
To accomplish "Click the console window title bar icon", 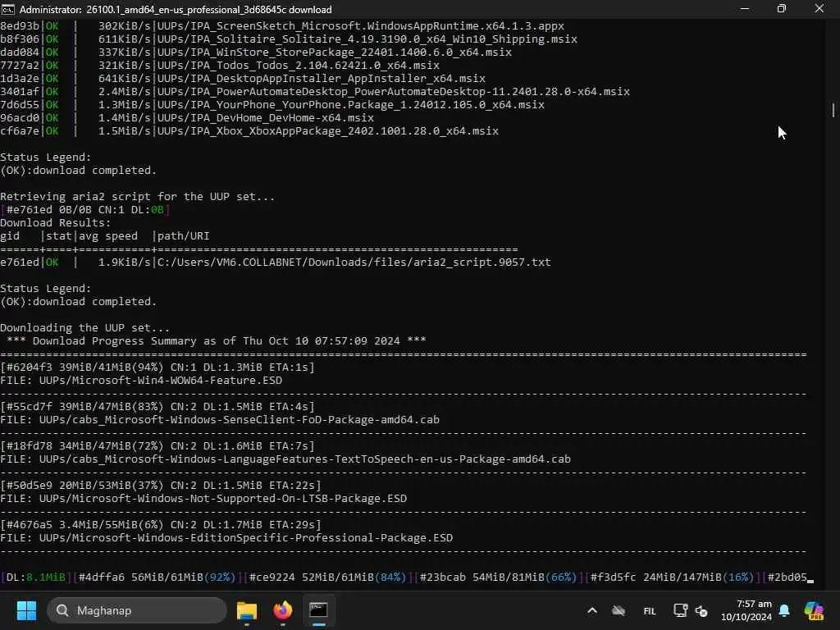I will [8, 9].
